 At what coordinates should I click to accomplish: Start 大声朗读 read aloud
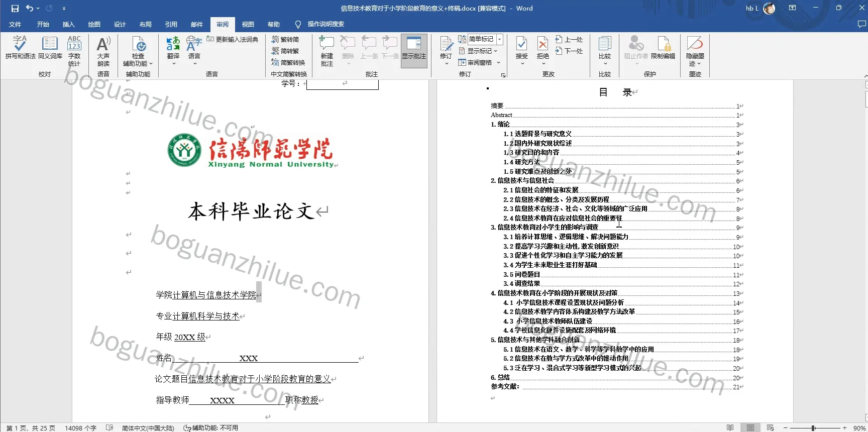coord(103,51)
